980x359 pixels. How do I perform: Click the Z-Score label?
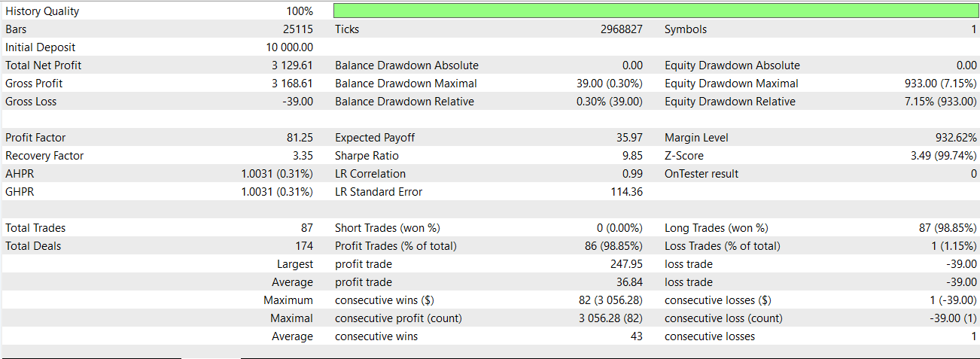point(683,156)
